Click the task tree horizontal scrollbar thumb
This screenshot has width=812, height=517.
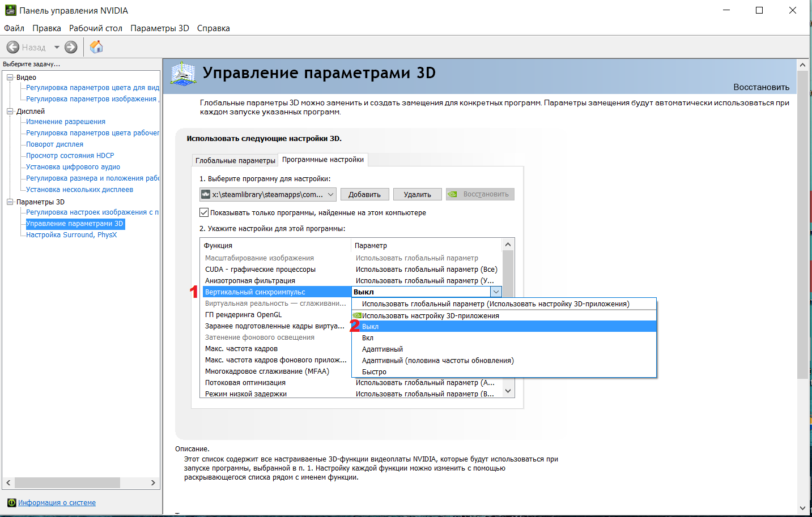pos(67,482)
